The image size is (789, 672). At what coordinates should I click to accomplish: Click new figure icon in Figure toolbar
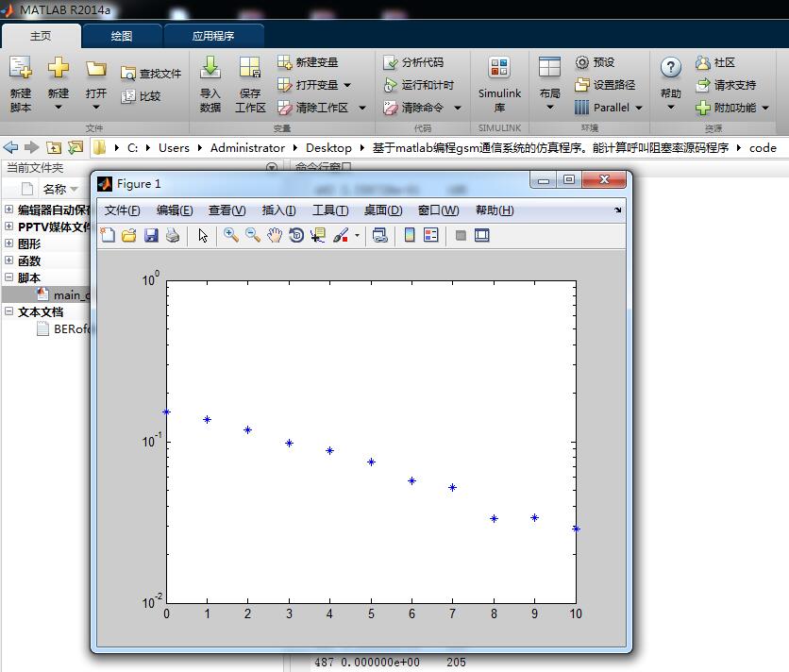click(x=108, y=235)
